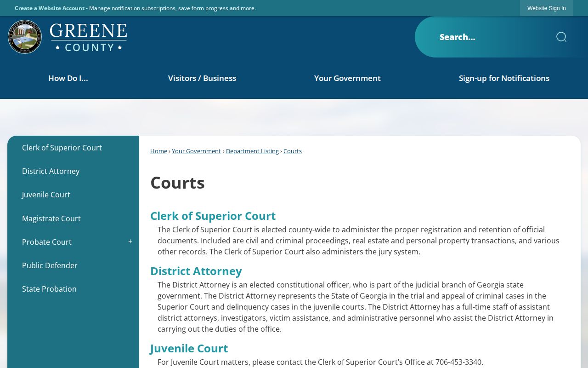Viewport: 588px width, 368px height.
Task: Select State Probation in sidebar
Action: tap(73, 289)
